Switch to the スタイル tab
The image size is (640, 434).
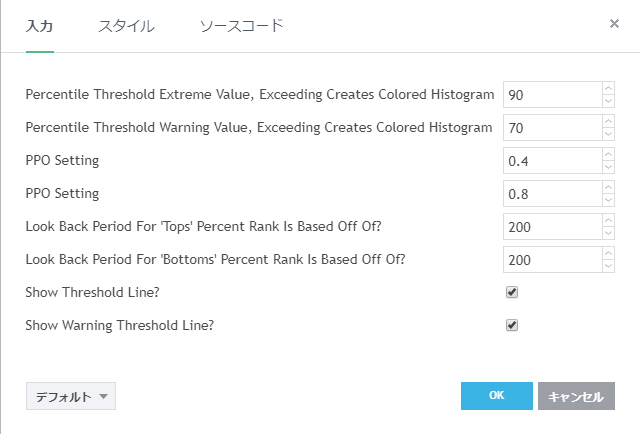point(126,27)
